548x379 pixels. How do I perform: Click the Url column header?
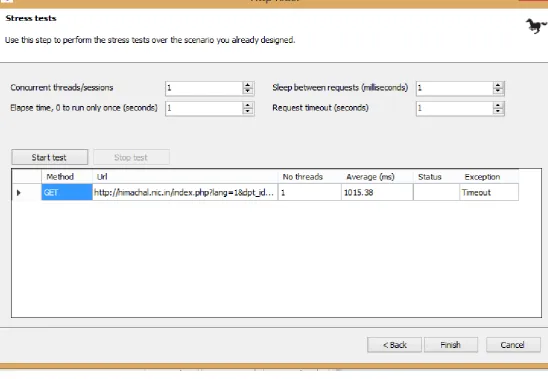[x=185, y=177]
